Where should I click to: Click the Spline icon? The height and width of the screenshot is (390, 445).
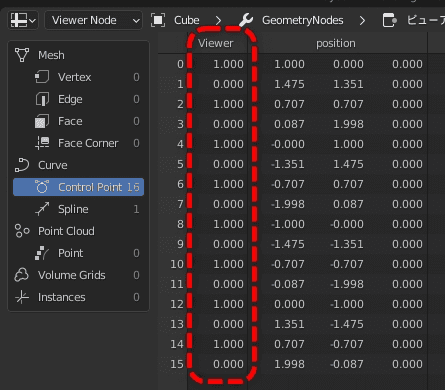[42, 209]
